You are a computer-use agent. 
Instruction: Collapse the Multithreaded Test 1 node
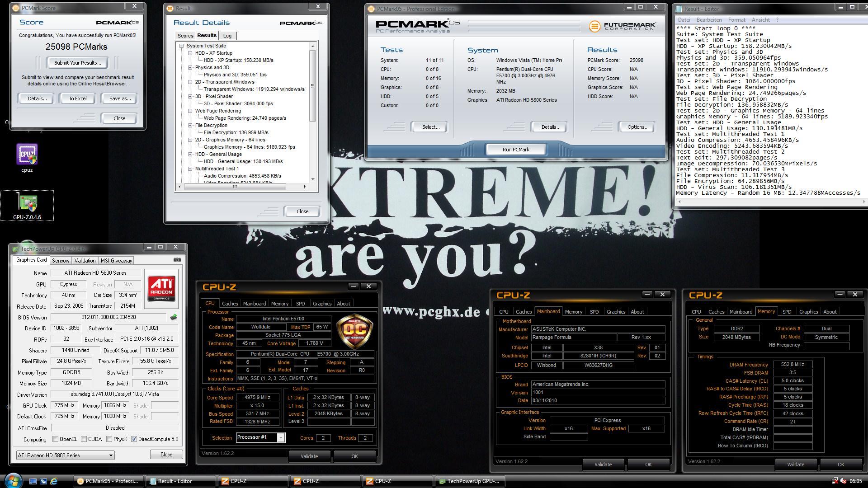(x=190, y=169)
